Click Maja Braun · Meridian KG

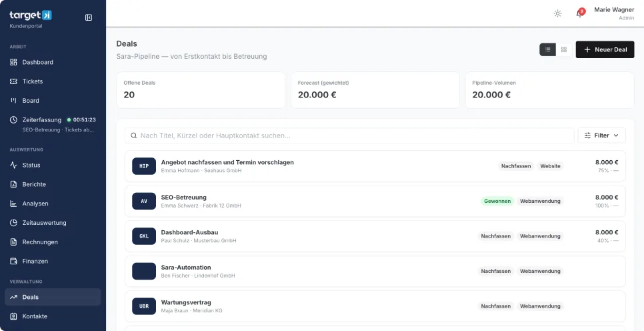pyautogui.click(x=191, y=311)
